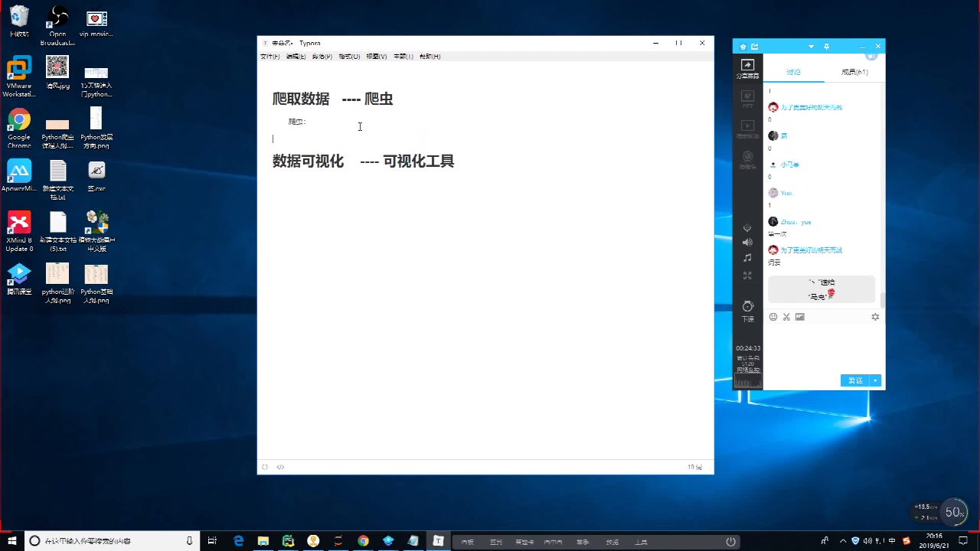This screenshot has width=980, height=551.
Task: Click the 下课 (end class) icon
Action: [747, 308]
